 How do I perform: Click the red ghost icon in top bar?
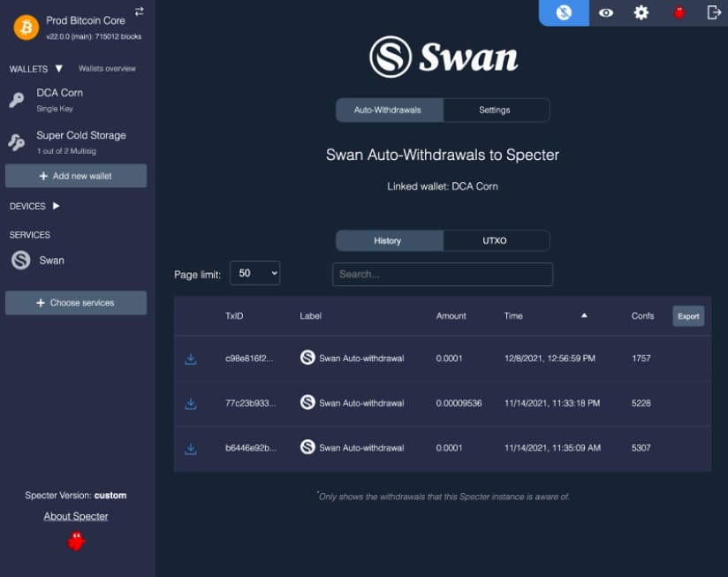(x=679, y=12)
